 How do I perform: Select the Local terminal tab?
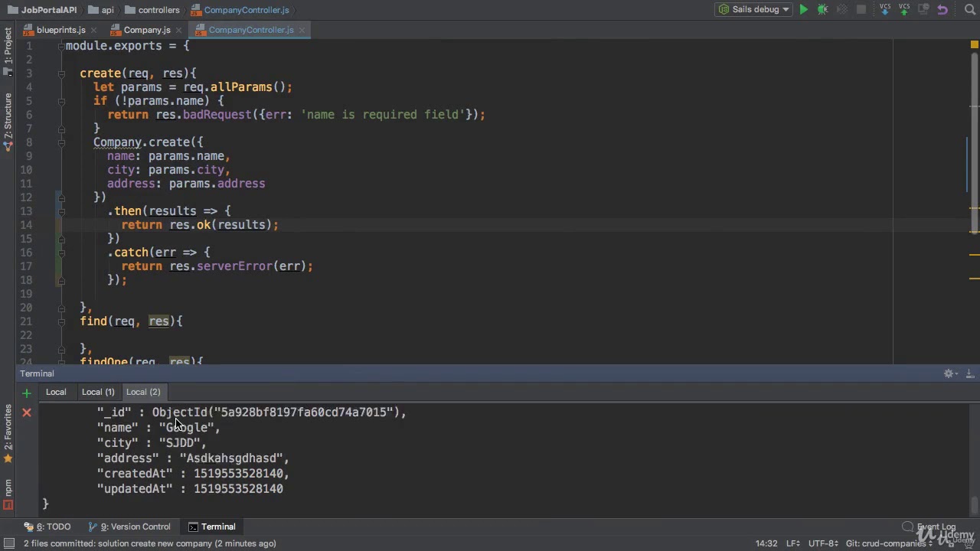tap(56, 392)
